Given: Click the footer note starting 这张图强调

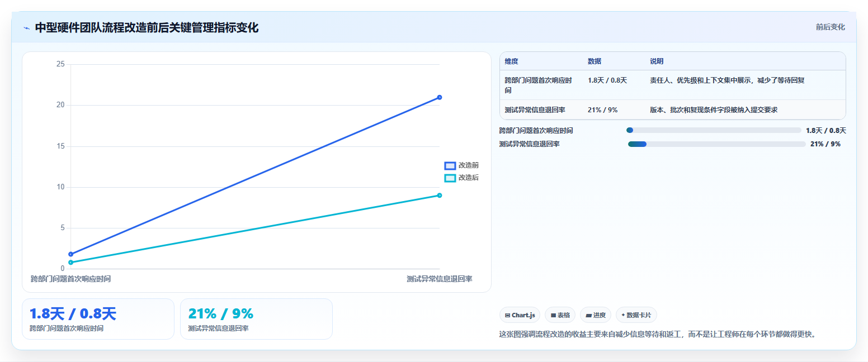Looking at the screenshot, I should pos(658,335).
